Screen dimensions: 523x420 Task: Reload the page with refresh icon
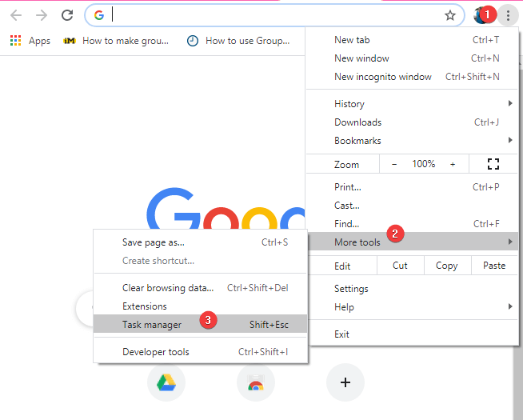67,15
